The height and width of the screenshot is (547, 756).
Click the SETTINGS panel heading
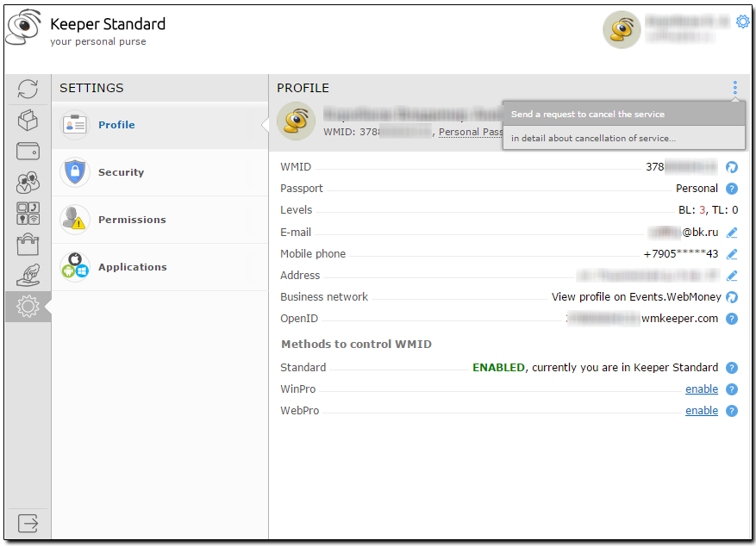[x=91, y=88]
